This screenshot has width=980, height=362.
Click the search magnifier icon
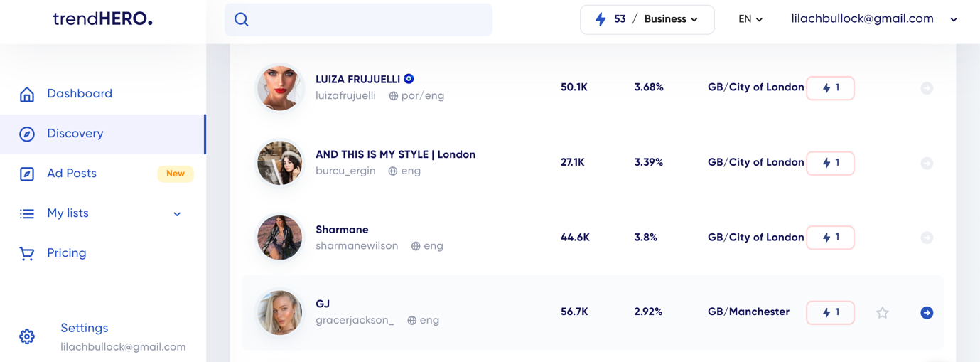pos(242,20)
